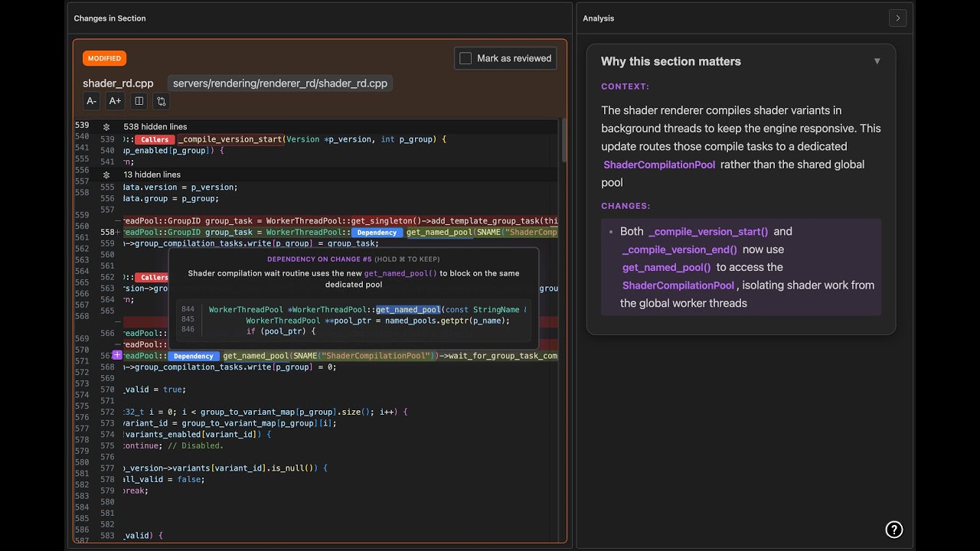Click _compile_version_start() in the changes list
Screen dimensions: 980x551
tap(707, 231)
